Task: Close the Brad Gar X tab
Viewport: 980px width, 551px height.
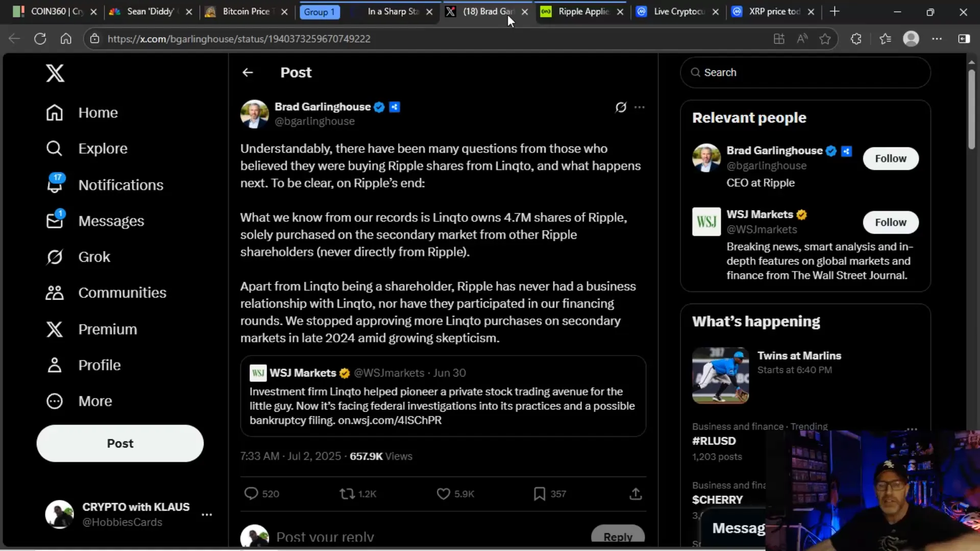Action: (x=525, y=12)
